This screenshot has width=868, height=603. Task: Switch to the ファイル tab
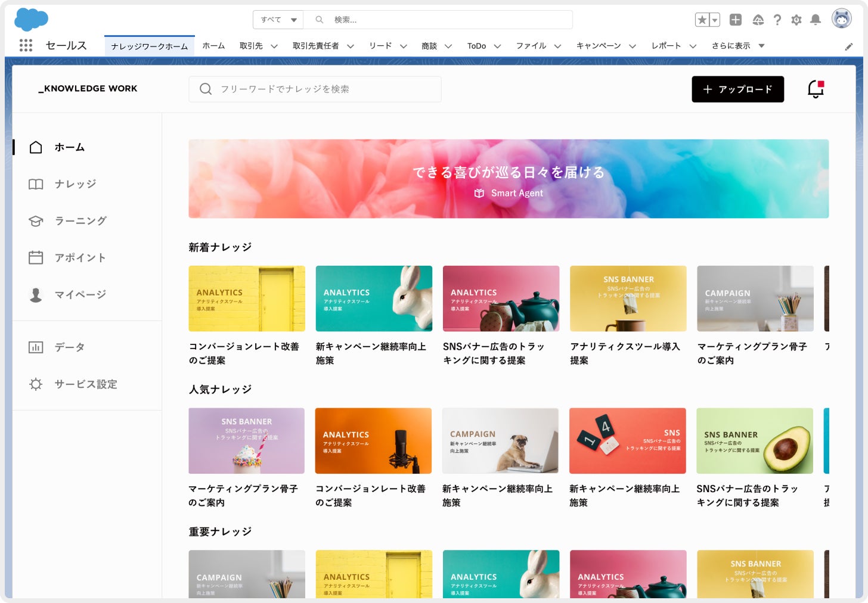pyautogui.click(x=531, y=46)
